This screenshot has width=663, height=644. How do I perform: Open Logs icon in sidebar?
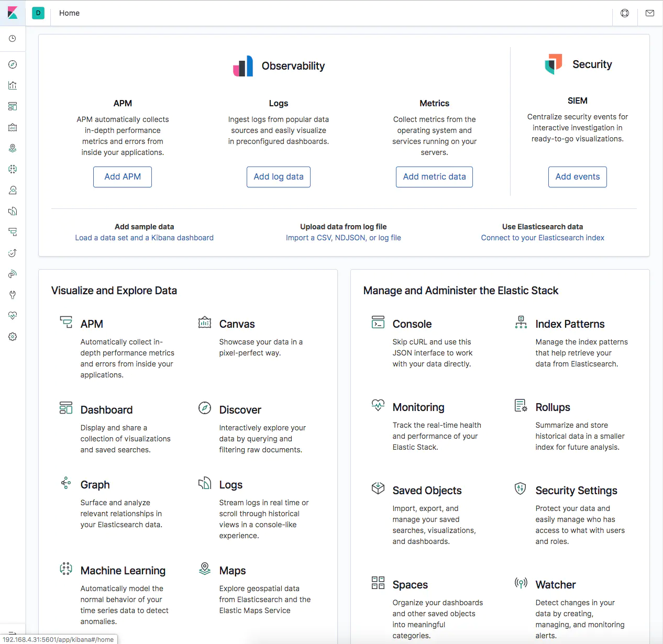coord(13,211)
